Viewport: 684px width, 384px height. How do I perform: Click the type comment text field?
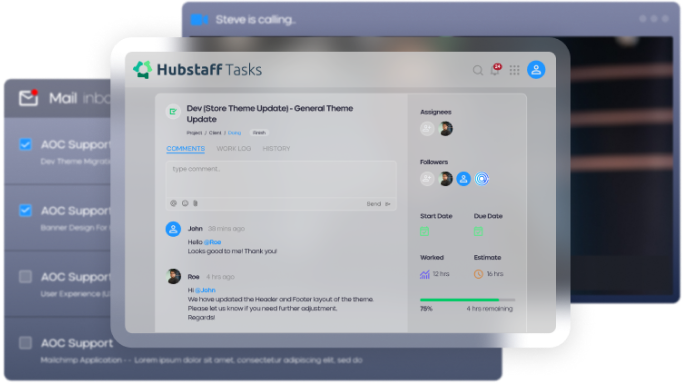[x=281, y=179]
